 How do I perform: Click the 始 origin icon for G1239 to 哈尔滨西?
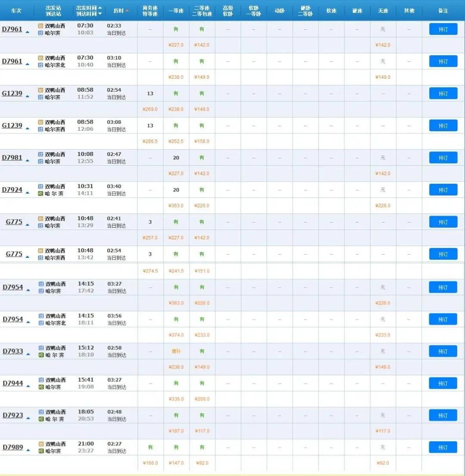[x=41, y=122]
